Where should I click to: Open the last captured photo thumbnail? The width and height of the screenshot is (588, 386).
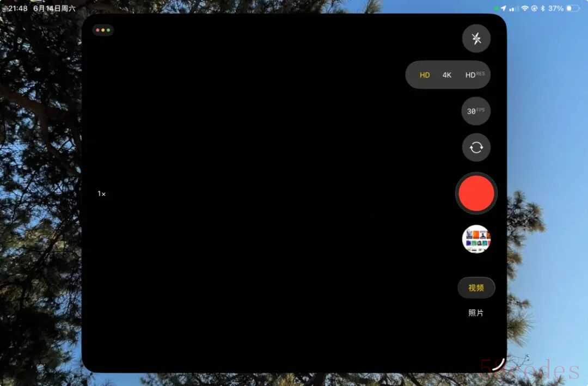coord(476,239)
